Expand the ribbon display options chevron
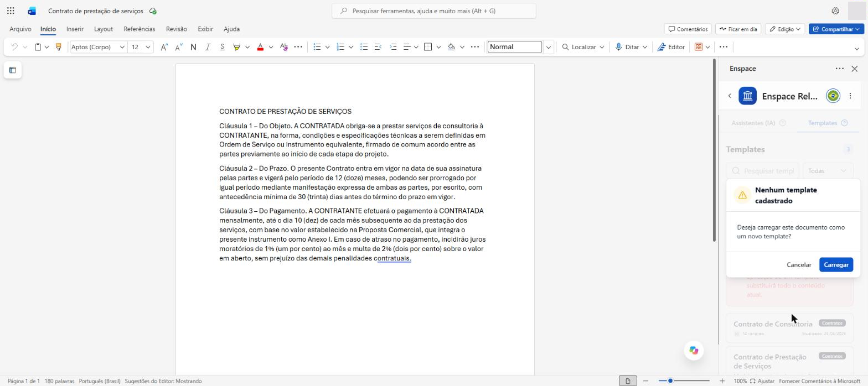868x386 pixels. click(x=857, y=49)
